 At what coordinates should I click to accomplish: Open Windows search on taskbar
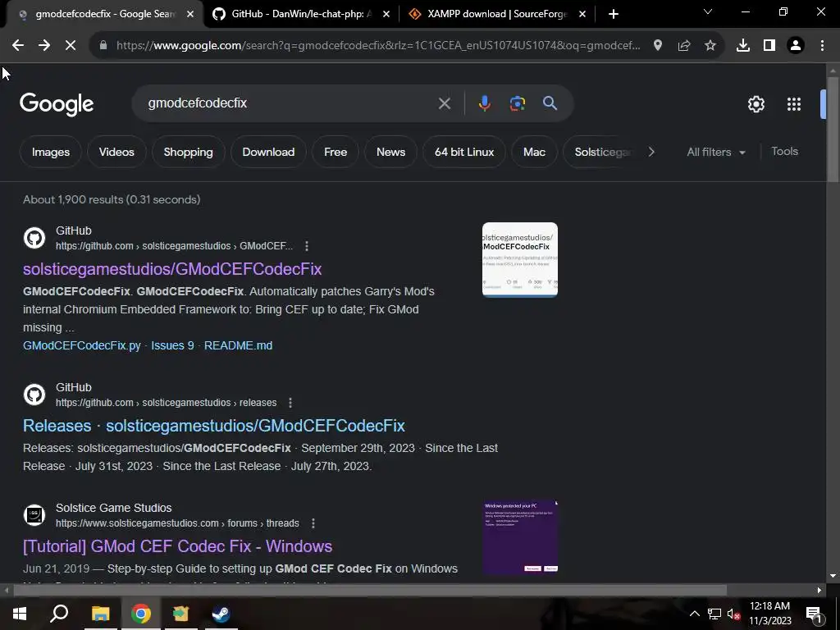(59, 614)
